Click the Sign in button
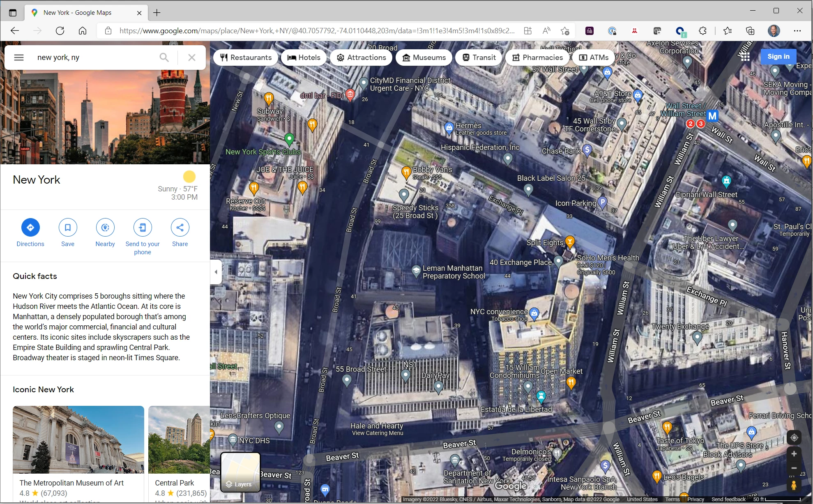Image resolution: width=813 pixels, height=504 pixels. click(778, 57)
